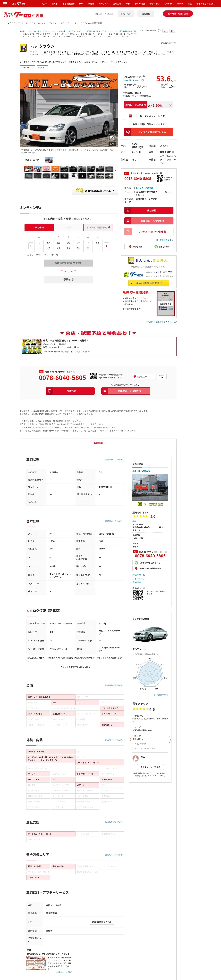Click the GW campaign banner image
221x980 pixels.
tap(32, 347)
